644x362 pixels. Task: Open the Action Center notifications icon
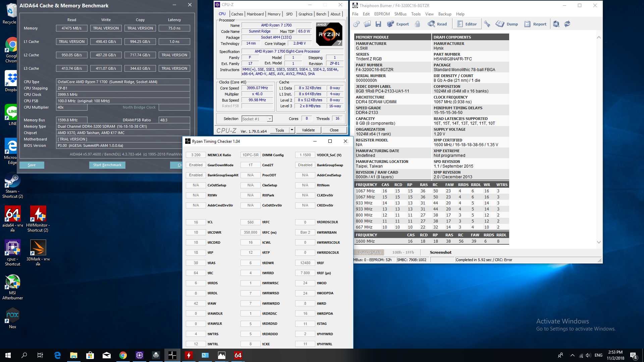[x=634, y=356]
